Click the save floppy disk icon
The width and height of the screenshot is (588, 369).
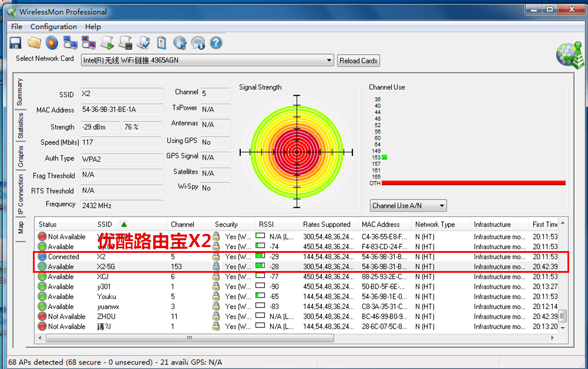click(x=15, y=43)
